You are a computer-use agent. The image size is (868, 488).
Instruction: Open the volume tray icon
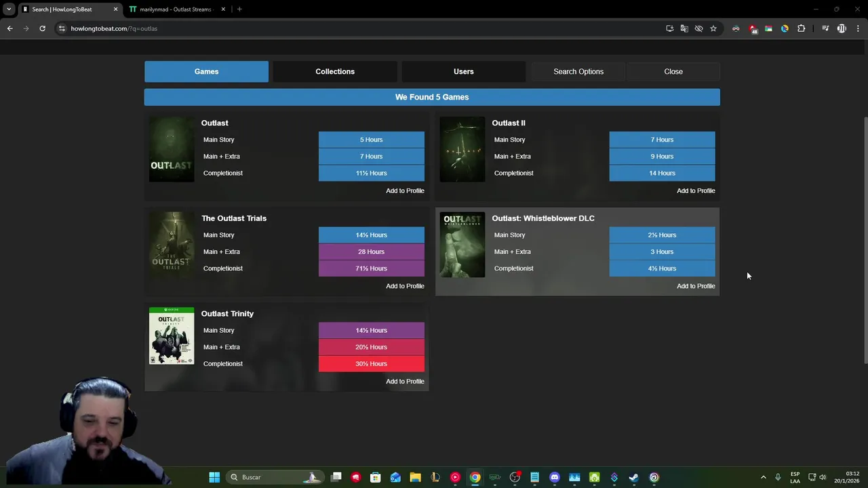pos(823,477)
